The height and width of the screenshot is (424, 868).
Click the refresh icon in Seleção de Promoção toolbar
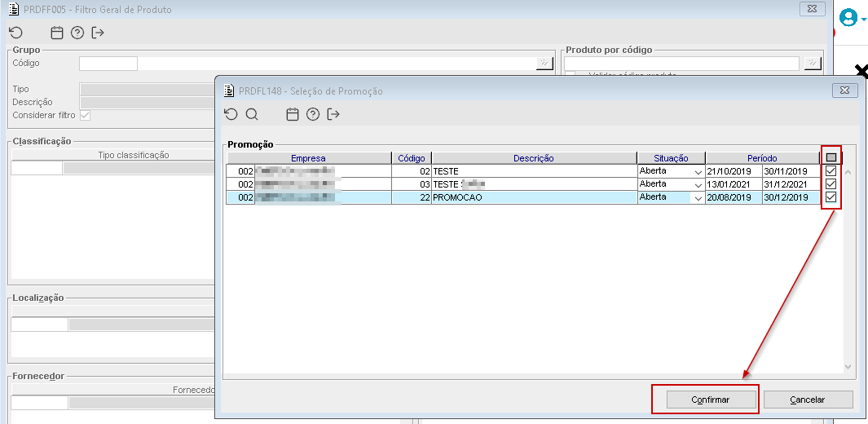pos(231,114)
